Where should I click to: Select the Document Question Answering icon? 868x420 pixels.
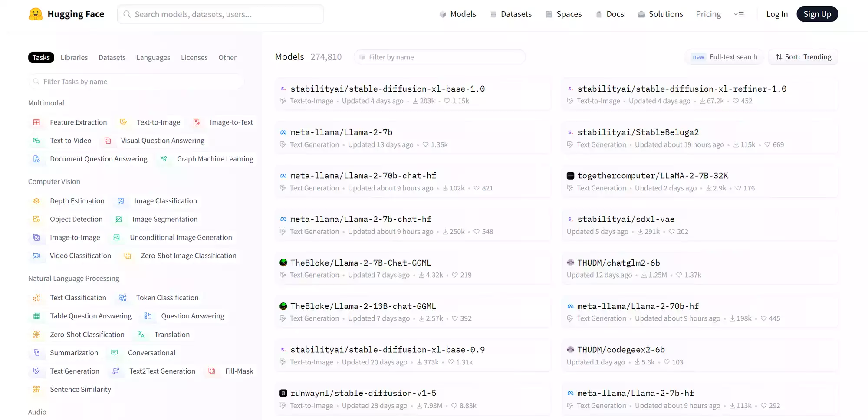click(x=36, y=159)
